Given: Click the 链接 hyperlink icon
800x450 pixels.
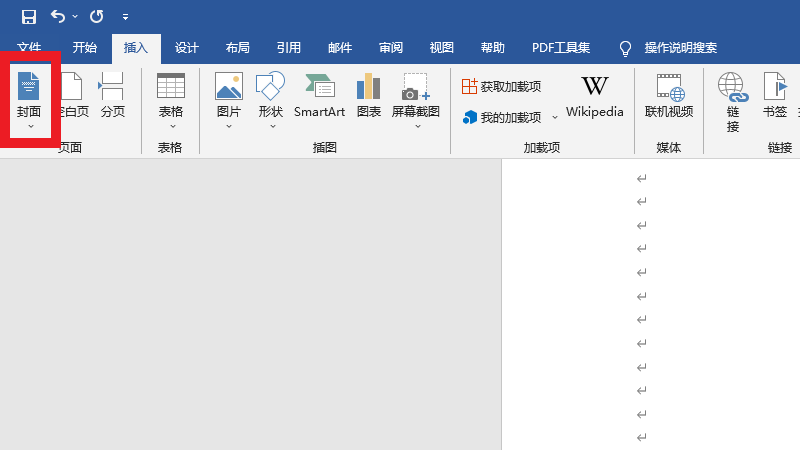Looking at the screenshot, I should pyautogui.click(x=733, y=101).
